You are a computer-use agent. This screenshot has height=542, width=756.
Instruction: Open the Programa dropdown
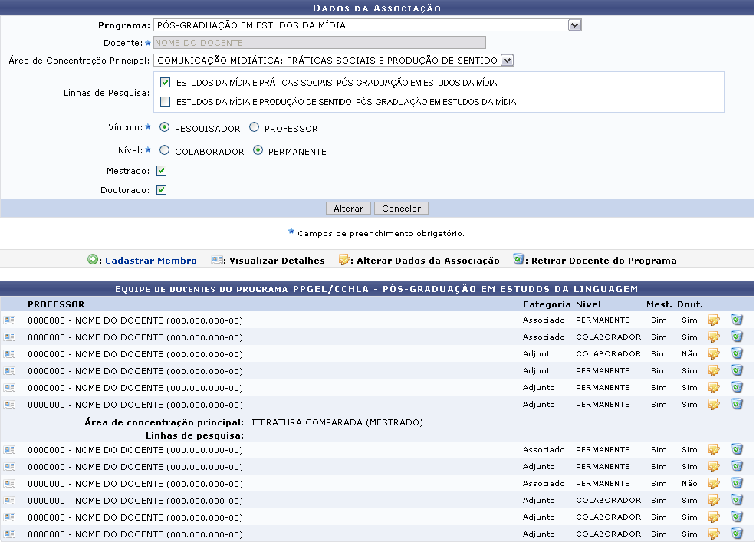coord(574,25)
